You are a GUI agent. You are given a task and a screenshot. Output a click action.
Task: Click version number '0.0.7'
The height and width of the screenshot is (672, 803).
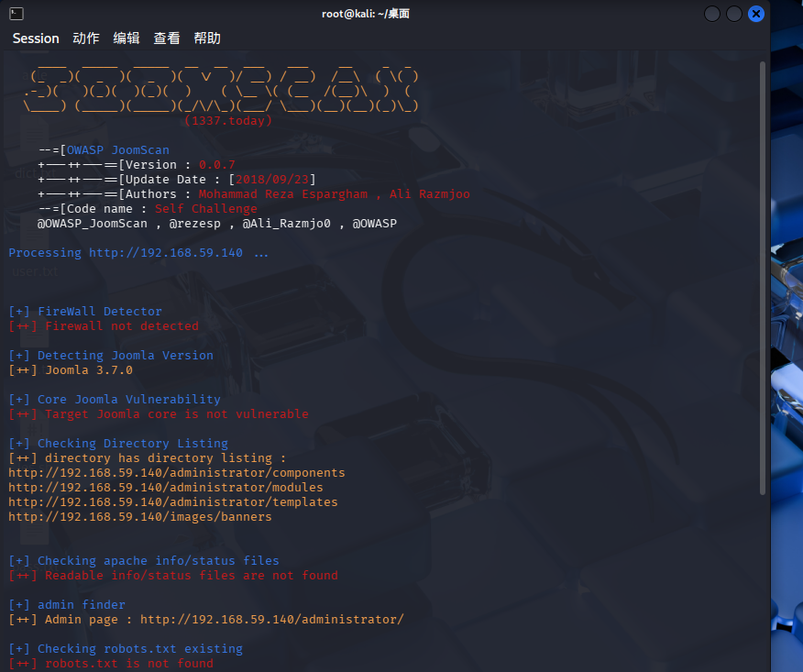[217, 165]
